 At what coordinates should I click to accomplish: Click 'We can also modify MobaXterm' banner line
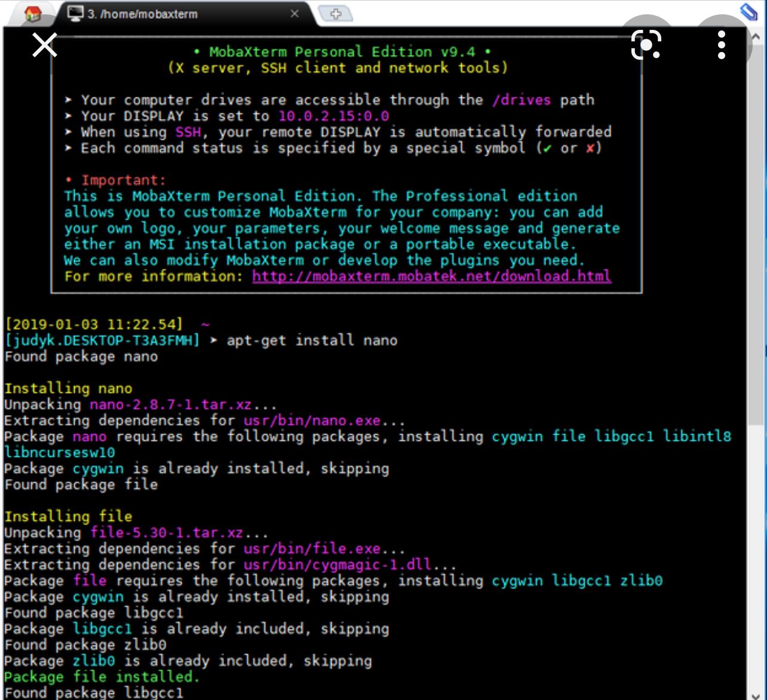(x=324, y=260)
